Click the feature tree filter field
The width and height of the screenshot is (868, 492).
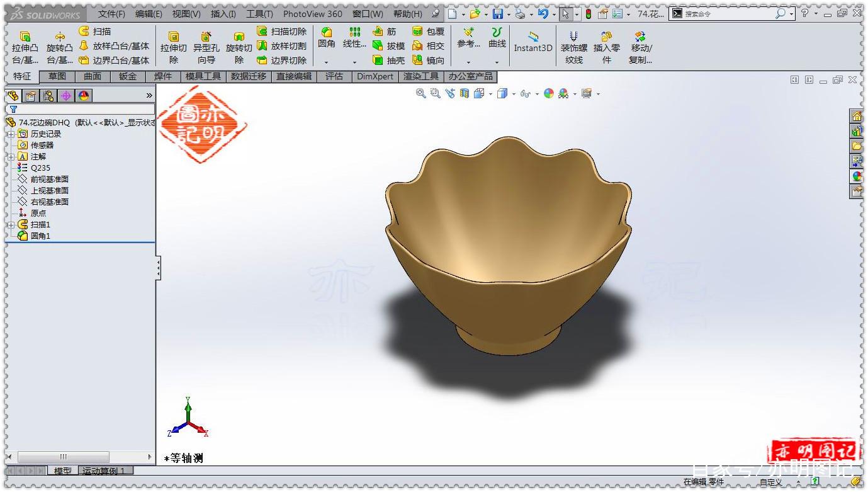pyautogui.click(x=81, y=109)
